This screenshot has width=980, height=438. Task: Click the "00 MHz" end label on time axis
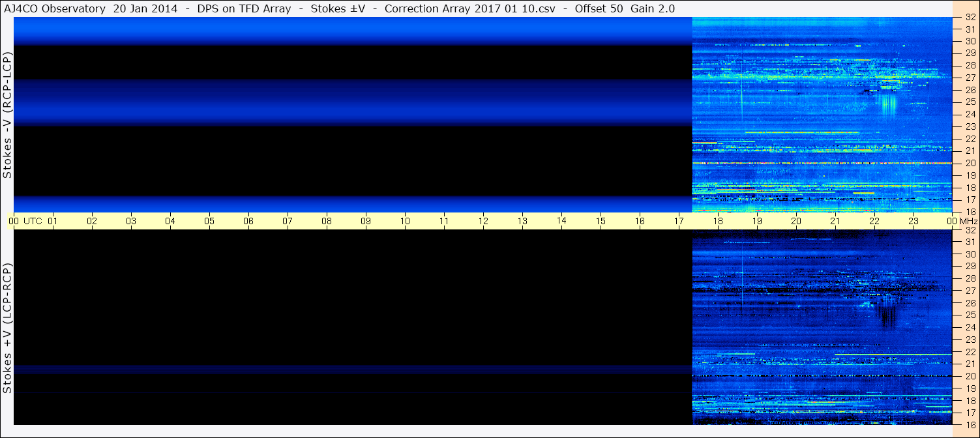coord(961,221)
